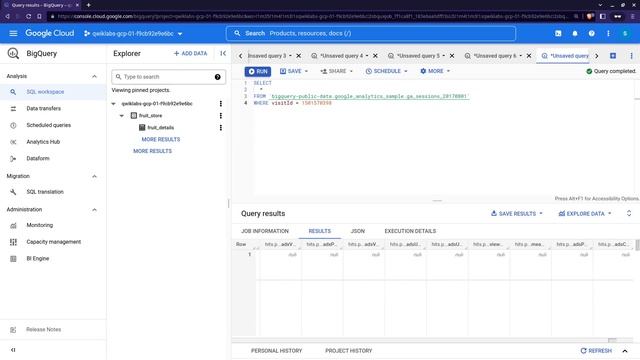Switch to EXECUTION DETAILS tab

point(410,231)
